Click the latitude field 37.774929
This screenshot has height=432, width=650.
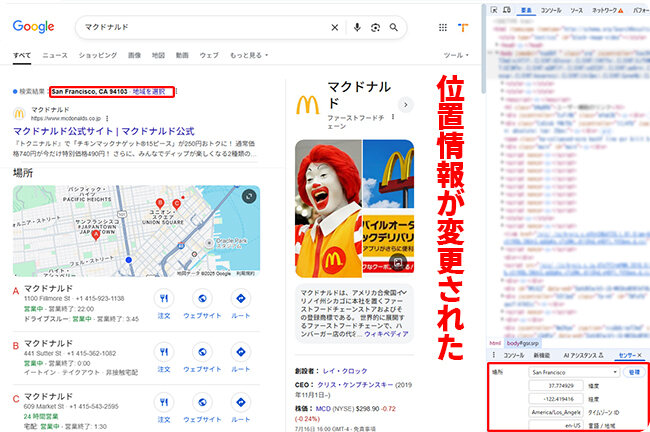[x=556, y=386]
